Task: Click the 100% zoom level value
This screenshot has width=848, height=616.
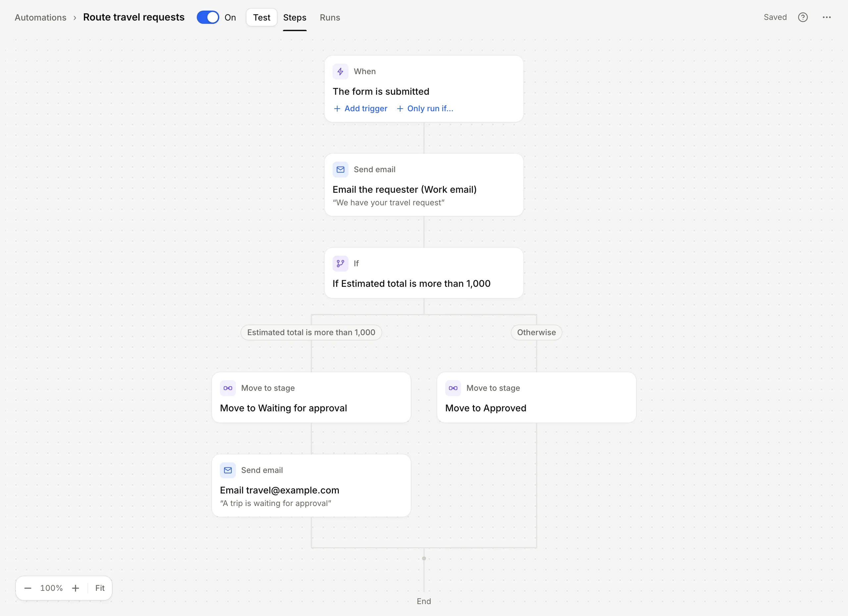Action: tap(52, 588)
